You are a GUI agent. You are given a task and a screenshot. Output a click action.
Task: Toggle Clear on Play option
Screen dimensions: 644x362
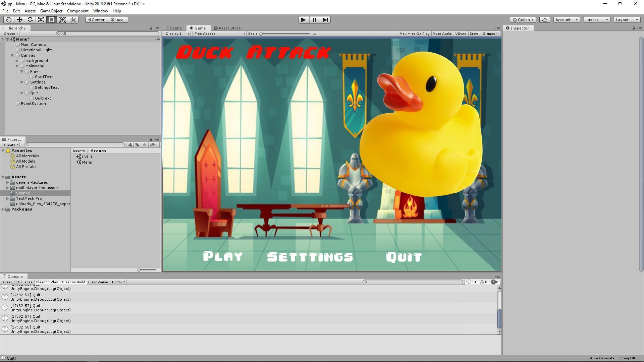click(x=47, y=282)
